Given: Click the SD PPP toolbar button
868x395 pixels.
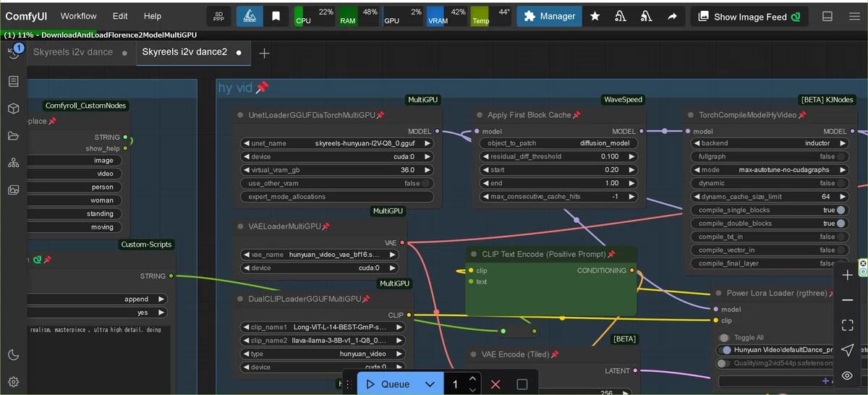Looking at the screenshot, I should [218, 16].
